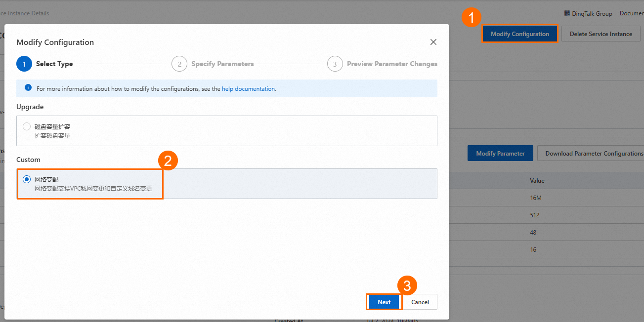Click the Upgrade section heading
Image resolution: width=644 pixels, height=322 pixels.
(30, 107)
